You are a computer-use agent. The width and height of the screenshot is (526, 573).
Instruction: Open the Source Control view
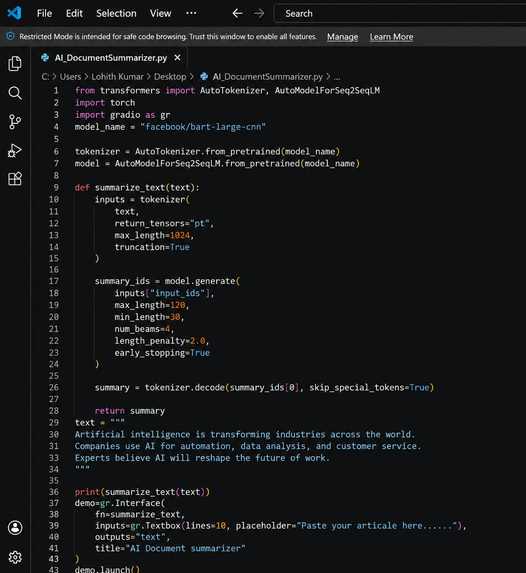pyautogui.click(x=15, y=122)
